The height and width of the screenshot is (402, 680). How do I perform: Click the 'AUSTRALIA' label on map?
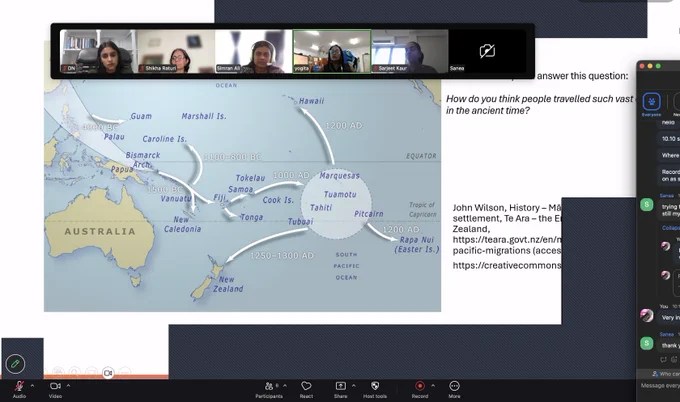100,232
